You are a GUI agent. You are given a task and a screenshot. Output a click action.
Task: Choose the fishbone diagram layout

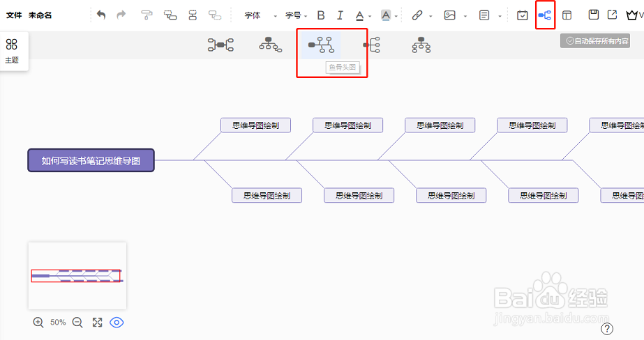(321, 45)
